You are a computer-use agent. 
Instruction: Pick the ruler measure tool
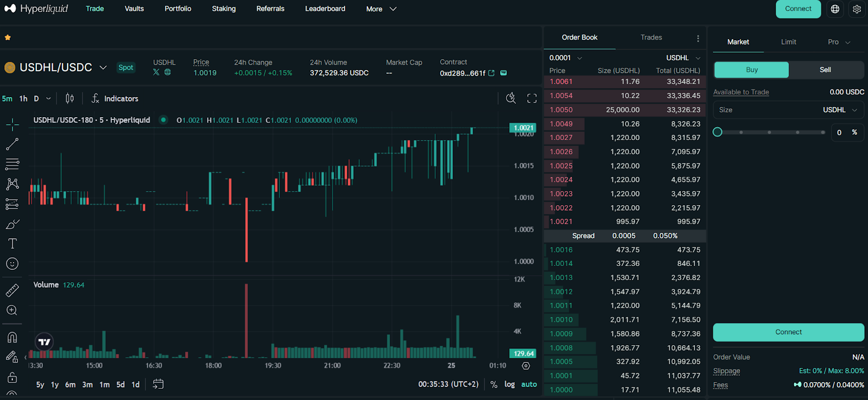(x=12, y=290)
